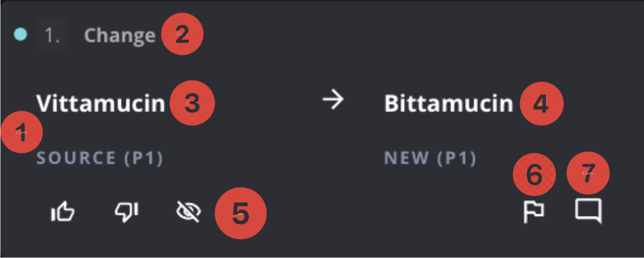This screenshot has width=644, height=258.
Task: Hide the change with crossed-eye icon
Action: [188, 212]
